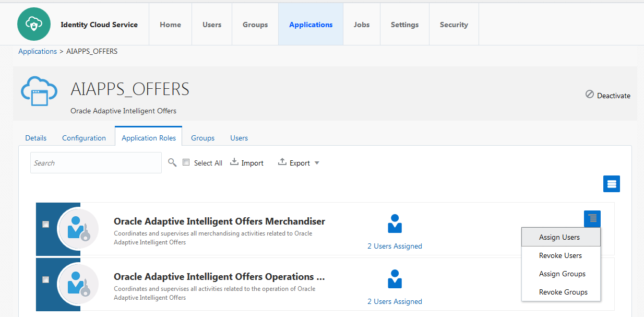Click the Deactivate button
644x317 pixels.
pos(608,95)
